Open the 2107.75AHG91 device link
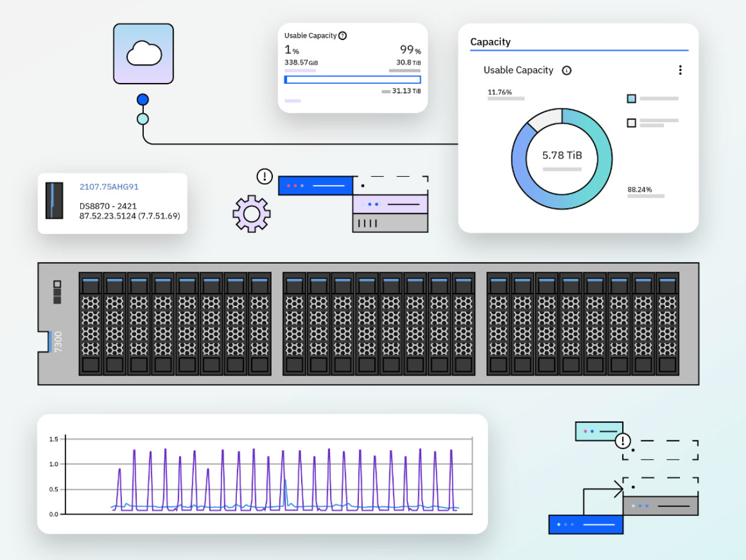The image size is (746, 560). coord(108,186)
